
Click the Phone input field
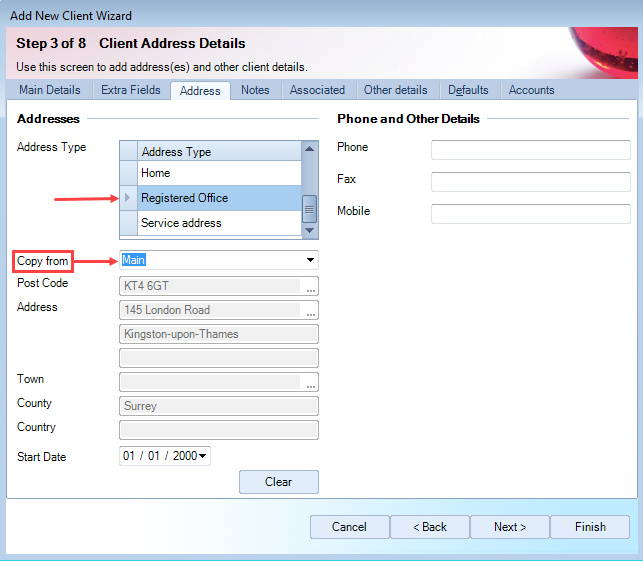(531, 150)
